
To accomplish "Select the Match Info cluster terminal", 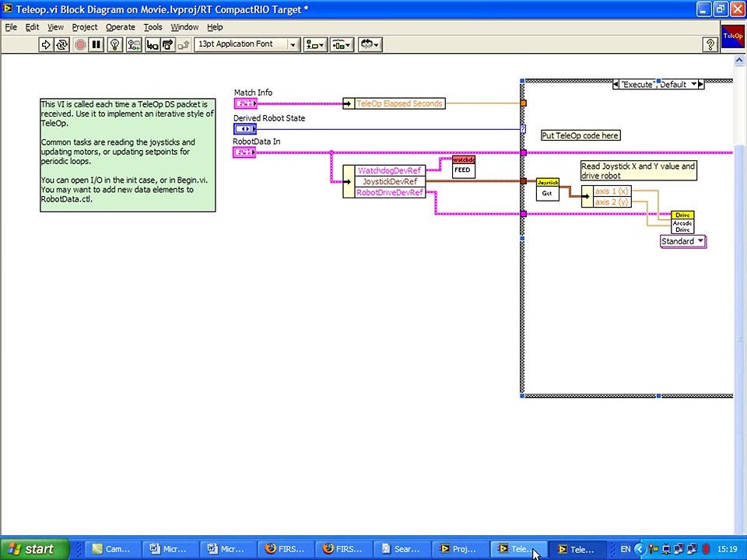I will coord(245,103).
